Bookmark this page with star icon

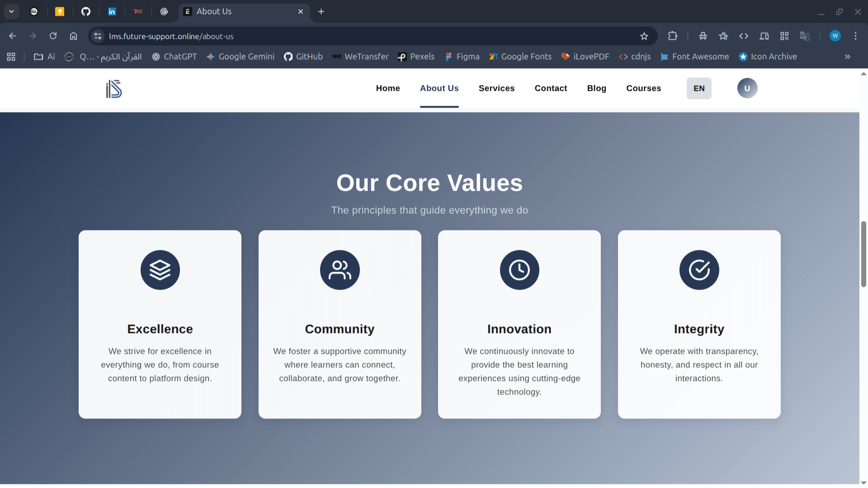(644, 36)
